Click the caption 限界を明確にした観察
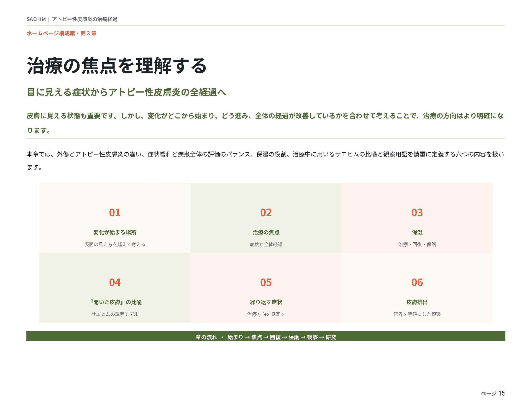 pos(417,314)
